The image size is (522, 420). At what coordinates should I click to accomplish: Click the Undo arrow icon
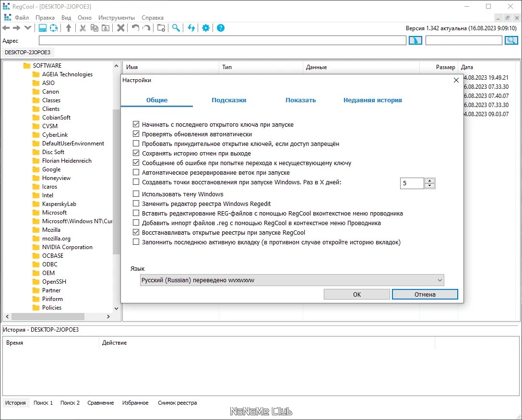(135, 28)
